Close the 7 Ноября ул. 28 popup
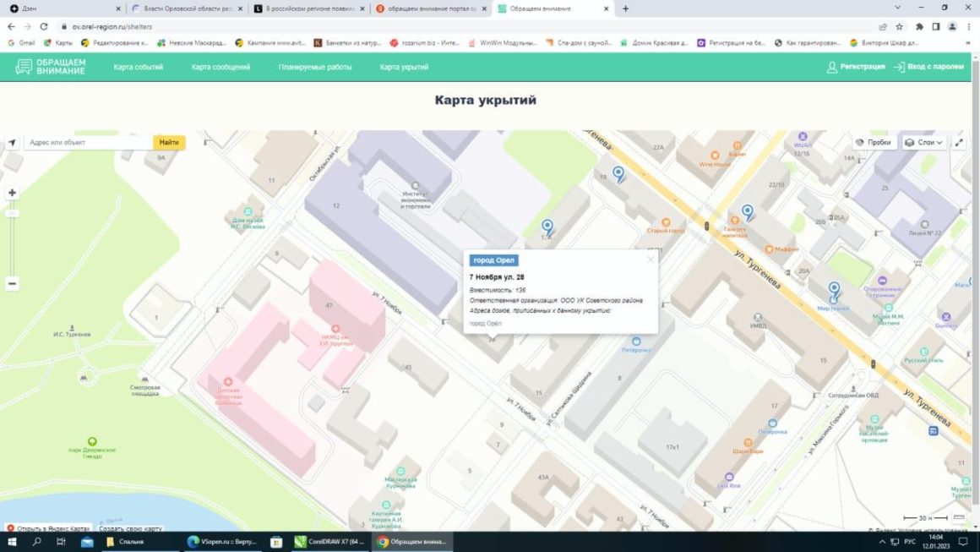Screen dimensions: 980x552 [651, 260]
